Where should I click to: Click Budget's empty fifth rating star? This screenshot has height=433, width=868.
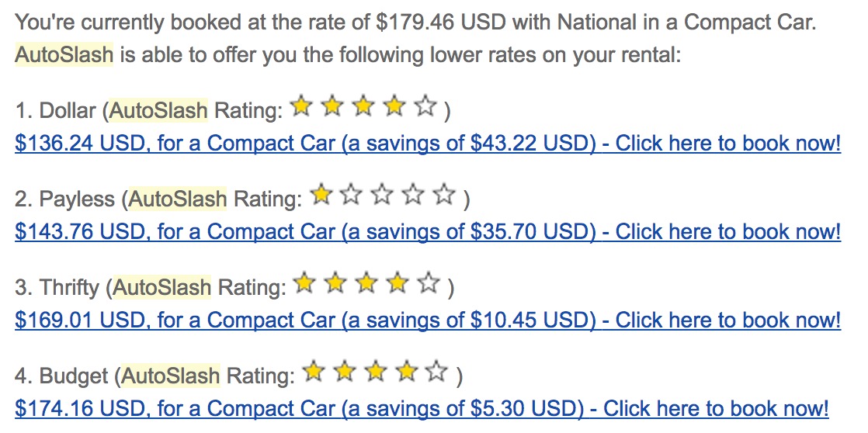coord(438,372)
